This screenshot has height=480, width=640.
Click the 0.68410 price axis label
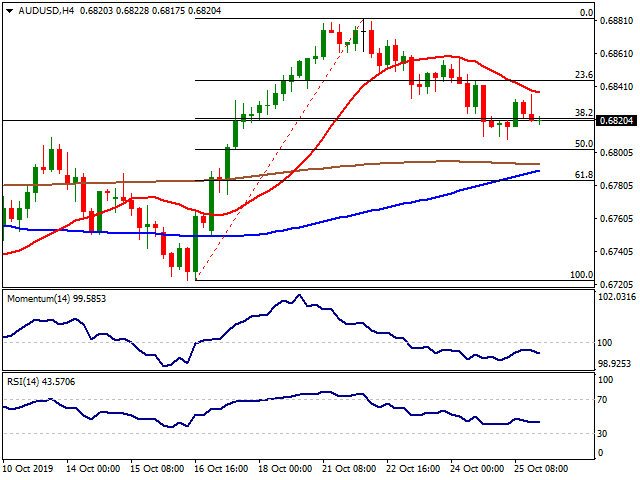pos(616,87)
